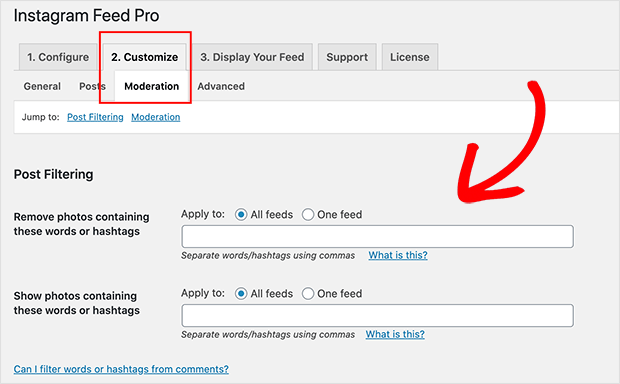The image size is (620, 384).
Task: Open Can I filter words from comments link
Action: click(x=121, y=369)
